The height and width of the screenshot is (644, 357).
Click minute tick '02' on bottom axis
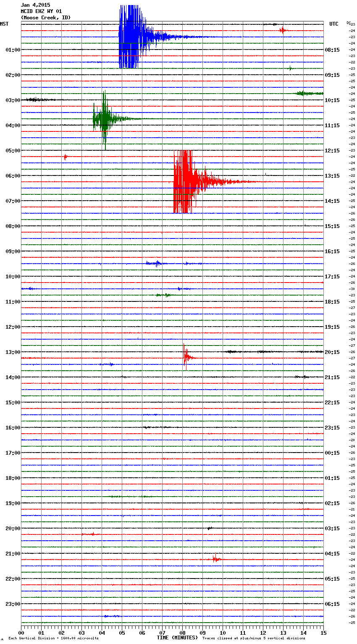(x=61, y=633)
